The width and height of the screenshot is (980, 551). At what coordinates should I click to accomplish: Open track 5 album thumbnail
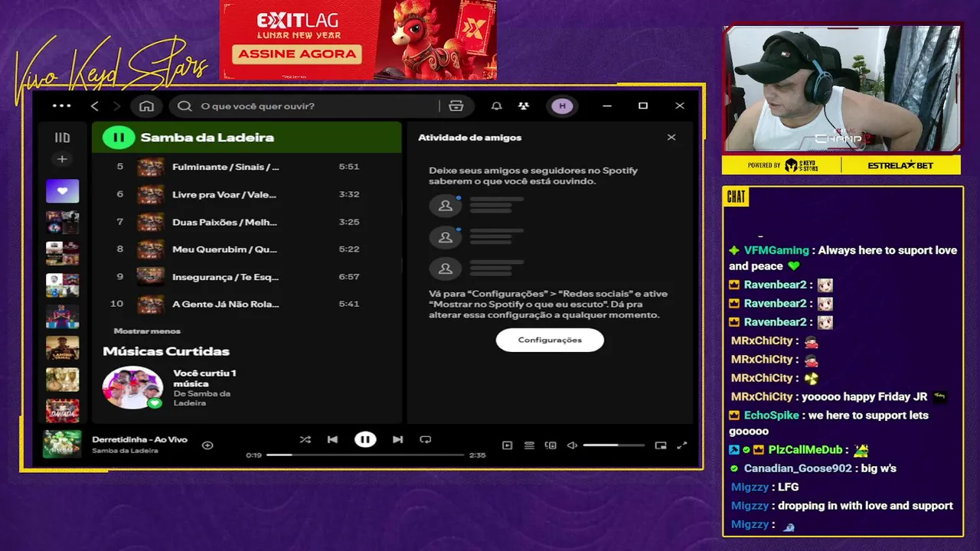[x=150, y=167]
